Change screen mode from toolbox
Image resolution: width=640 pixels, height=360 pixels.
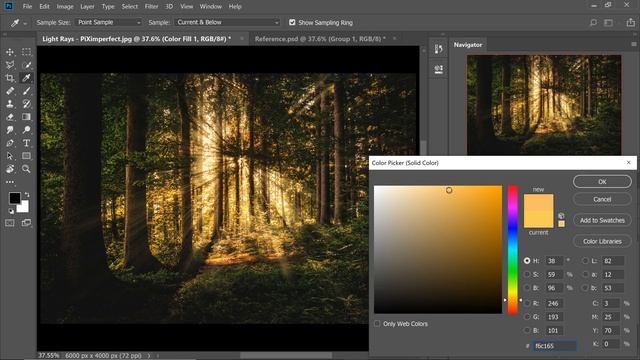[27, 223]
